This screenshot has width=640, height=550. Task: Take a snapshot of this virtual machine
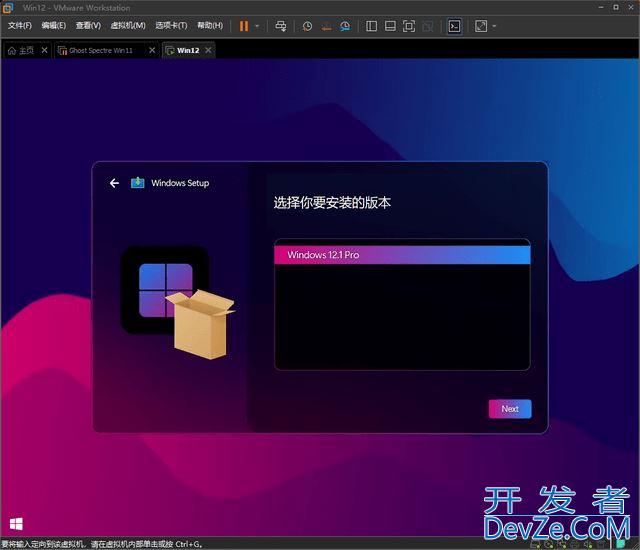(307, 26)
